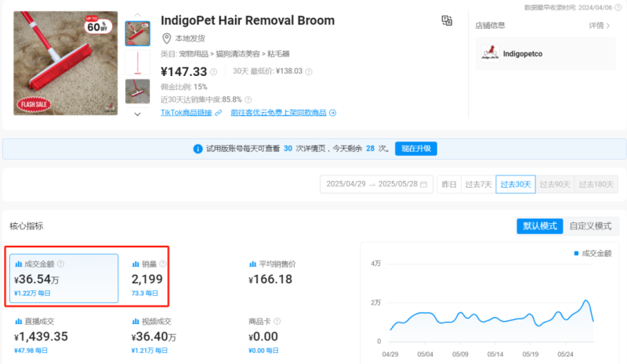Select the second product thumbnail image
This screenshot has width=627, height=364.
tap(137, 63)
